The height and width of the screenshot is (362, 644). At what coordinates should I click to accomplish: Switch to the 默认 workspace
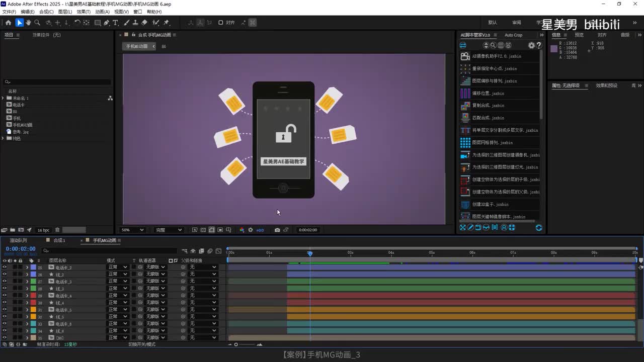click(493, 23)
